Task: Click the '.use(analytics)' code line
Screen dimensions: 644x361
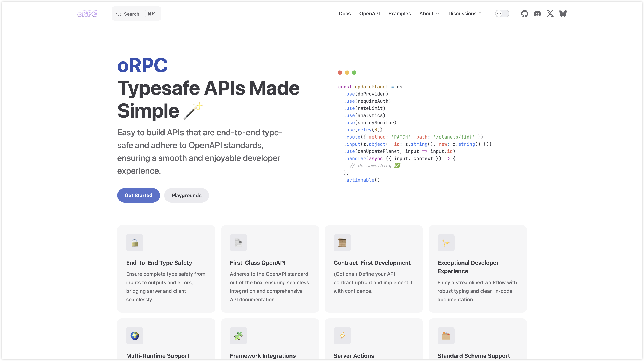Action: 364,115
